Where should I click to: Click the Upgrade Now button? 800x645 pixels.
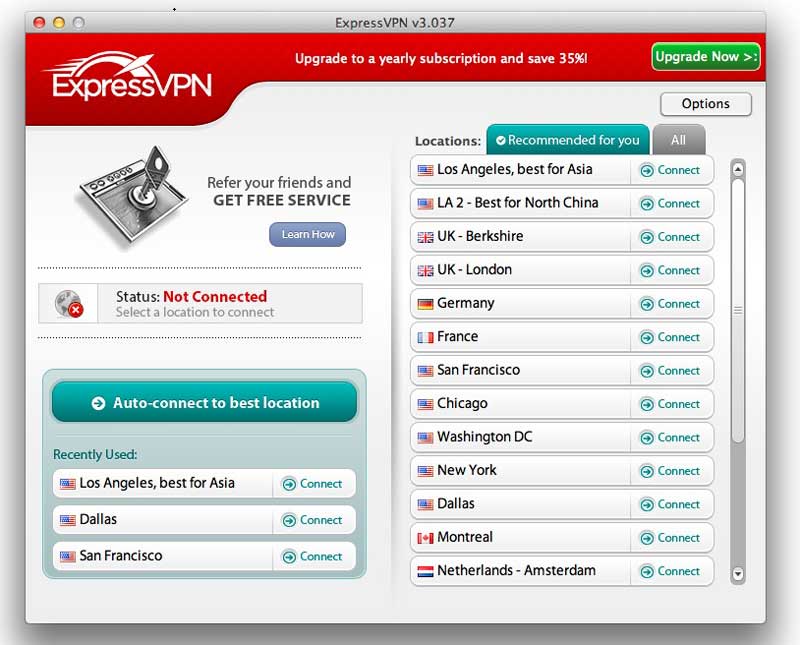[x=705, y=57]
